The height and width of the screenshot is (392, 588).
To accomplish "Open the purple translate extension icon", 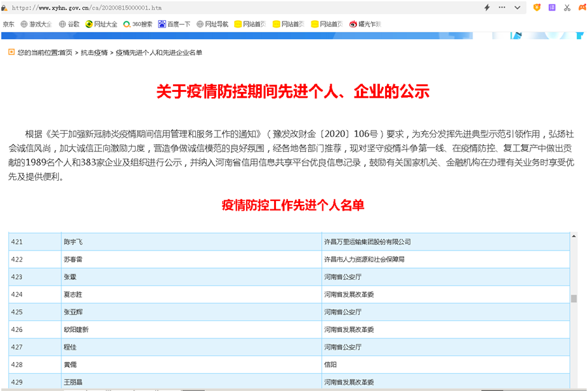I will 552,7.
